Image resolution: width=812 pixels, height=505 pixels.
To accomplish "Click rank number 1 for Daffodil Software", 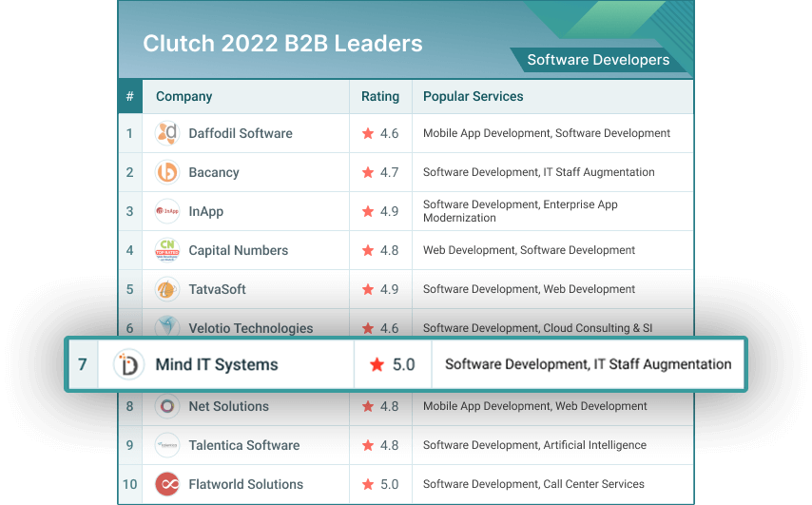I will (x=129, y=134).
